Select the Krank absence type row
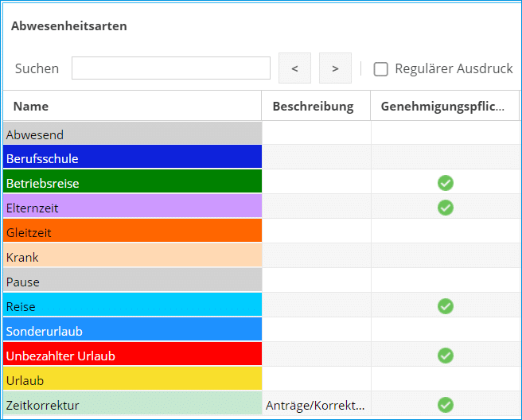The height and width of the screenshot is (420, 522). [132, 257]
